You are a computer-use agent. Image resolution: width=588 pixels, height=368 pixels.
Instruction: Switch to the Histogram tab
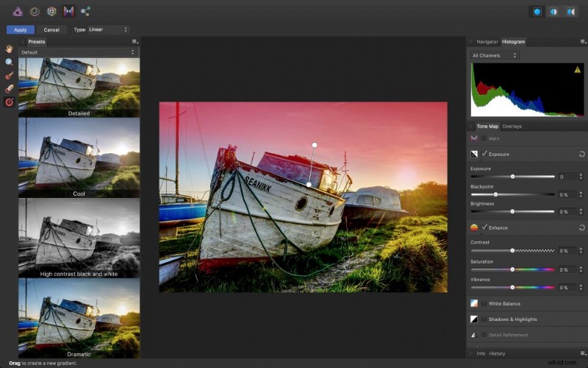pos(513,42)
